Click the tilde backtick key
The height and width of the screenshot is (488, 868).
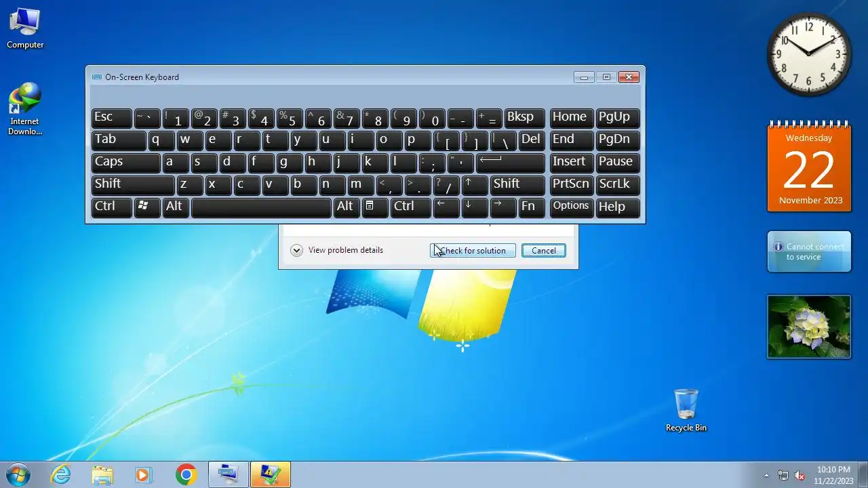[x=147, y=118]
